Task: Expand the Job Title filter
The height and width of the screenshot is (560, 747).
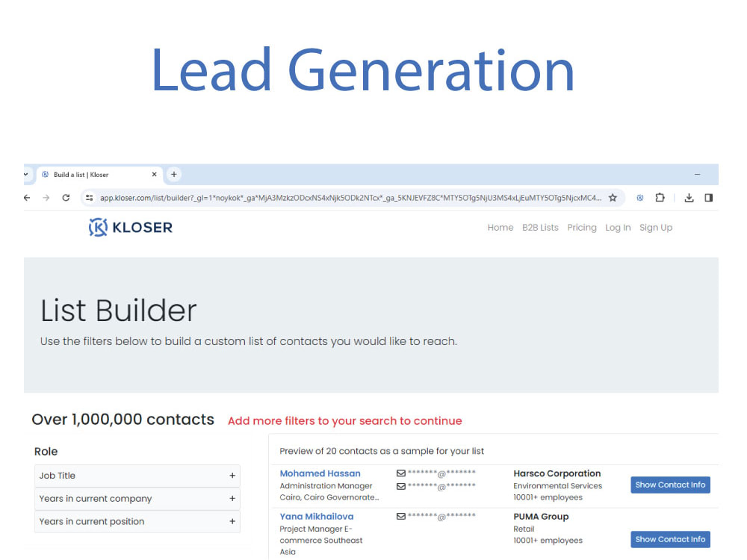Action: pyautogui.click(x=137, y=476)
